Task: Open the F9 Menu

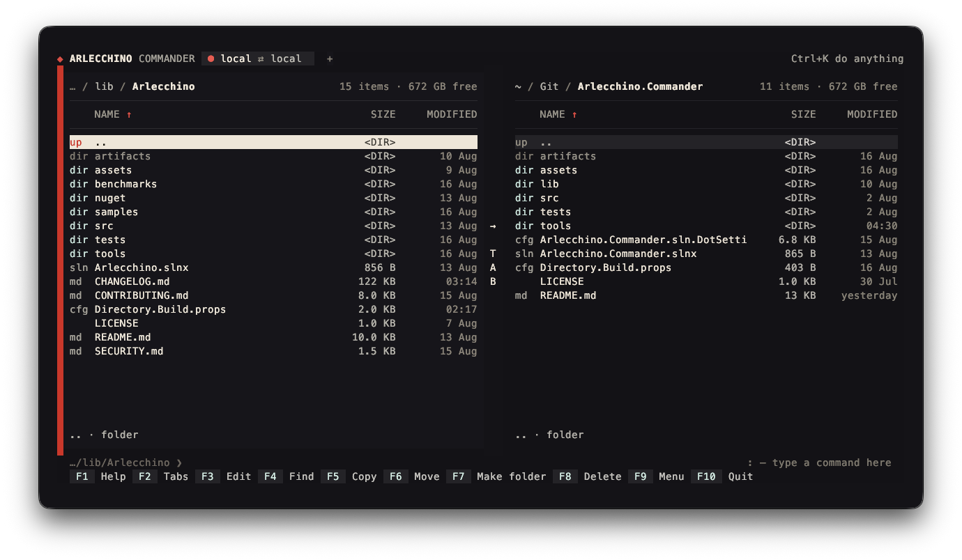Action: [x=657, y=476]
